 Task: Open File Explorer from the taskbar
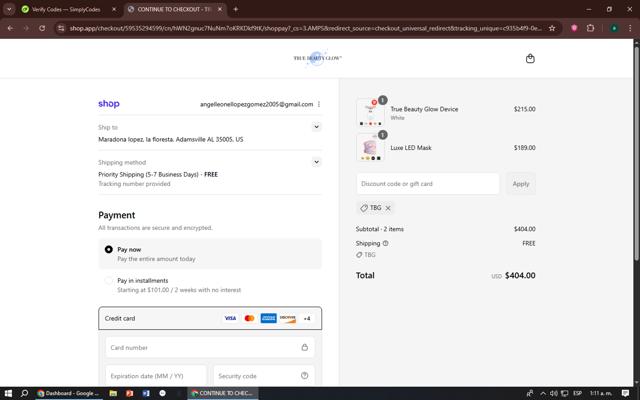point(113,393)
